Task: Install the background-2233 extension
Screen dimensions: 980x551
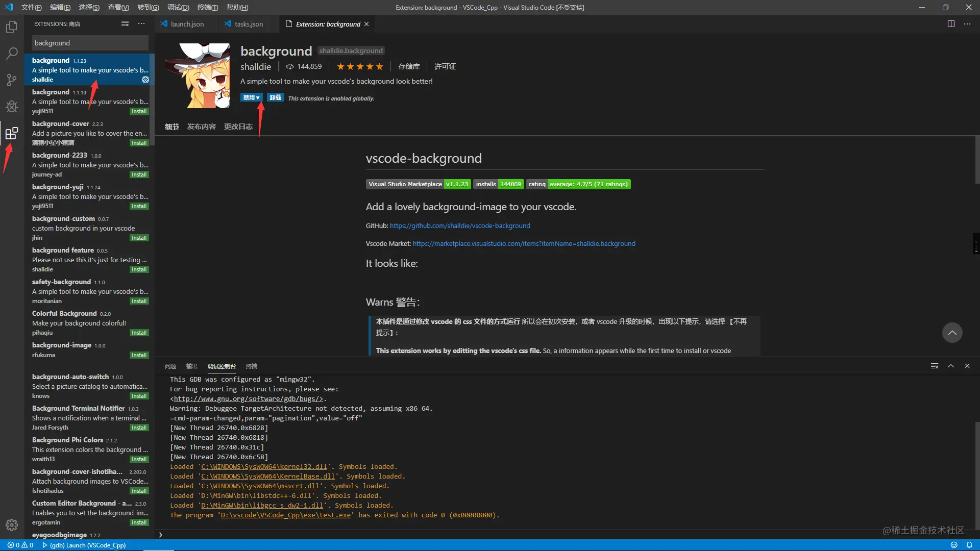Action: pyautogui.click(x=139, y=174)
